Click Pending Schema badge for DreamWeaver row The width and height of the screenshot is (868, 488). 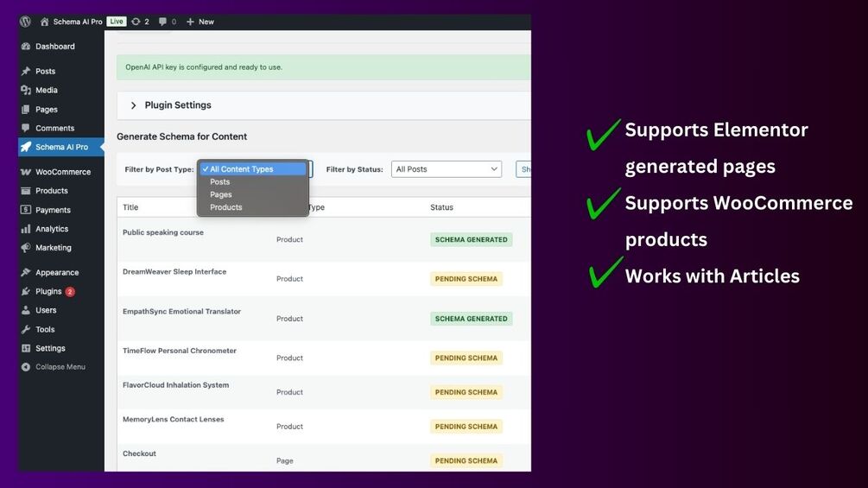[466, 279]
